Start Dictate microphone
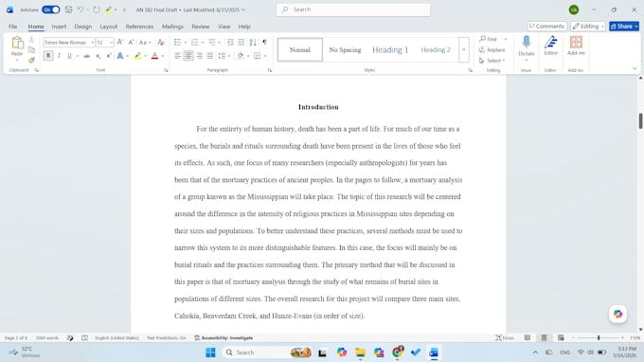This screenshot has height=362, width=644. coord(527,43)
